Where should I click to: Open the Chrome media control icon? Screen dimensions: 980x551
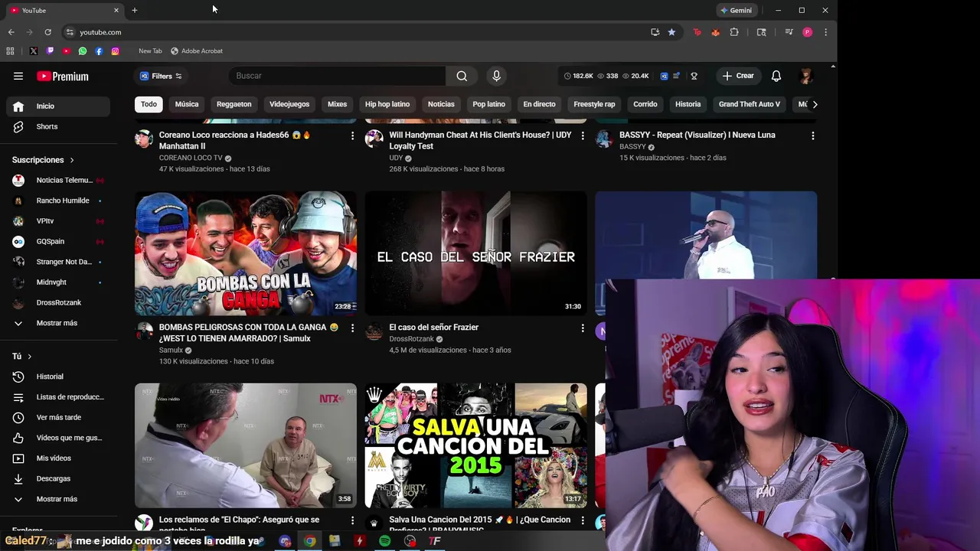tap(789, 32)
